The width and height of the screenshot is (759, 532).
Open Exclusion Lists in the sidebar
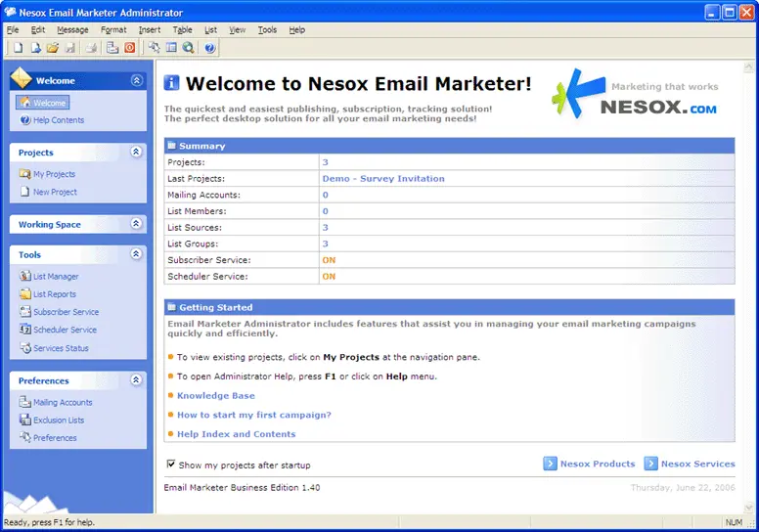point(59,420)
